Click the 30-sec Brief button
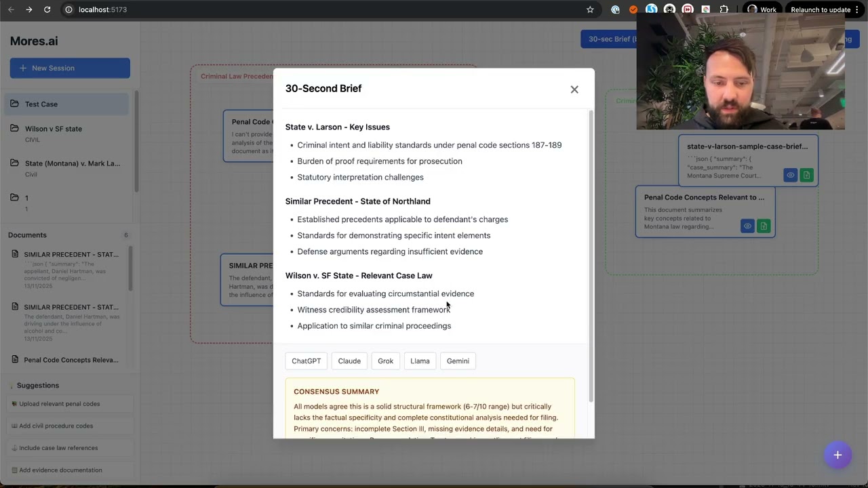This screenshot has width=868, height=488. tap(608, 39)
